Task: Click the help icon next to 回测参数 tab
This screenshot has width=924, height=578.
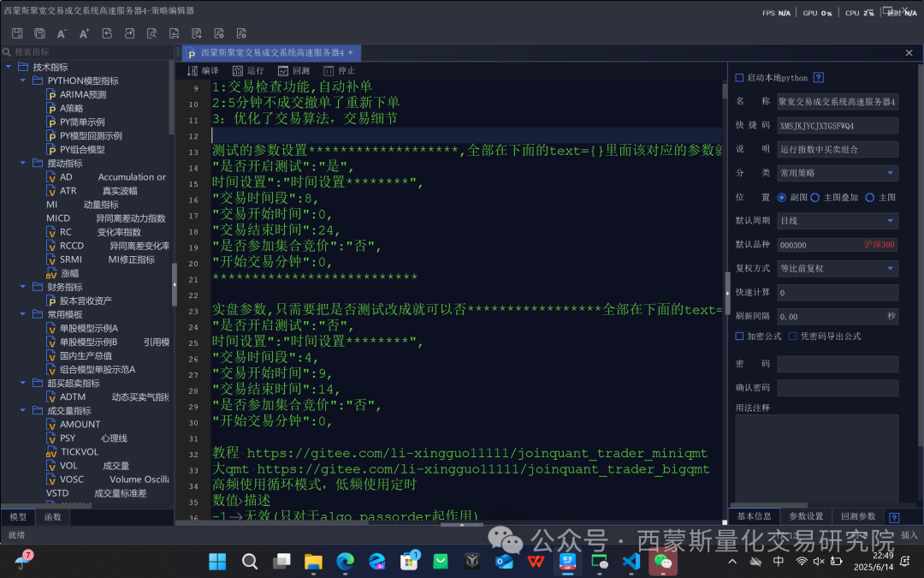Action: click(x=894, y=517)
